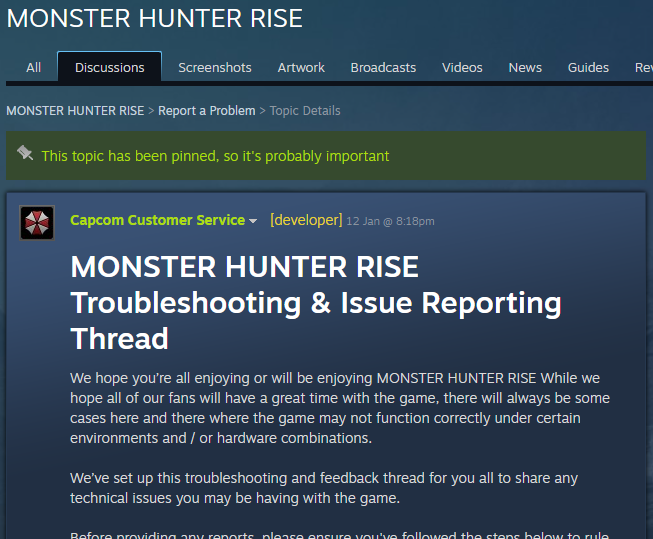Click the 12 Jan @ 8:18pm timestamp
This screenshot has width=653, height=539.
(x=390, y=221)
